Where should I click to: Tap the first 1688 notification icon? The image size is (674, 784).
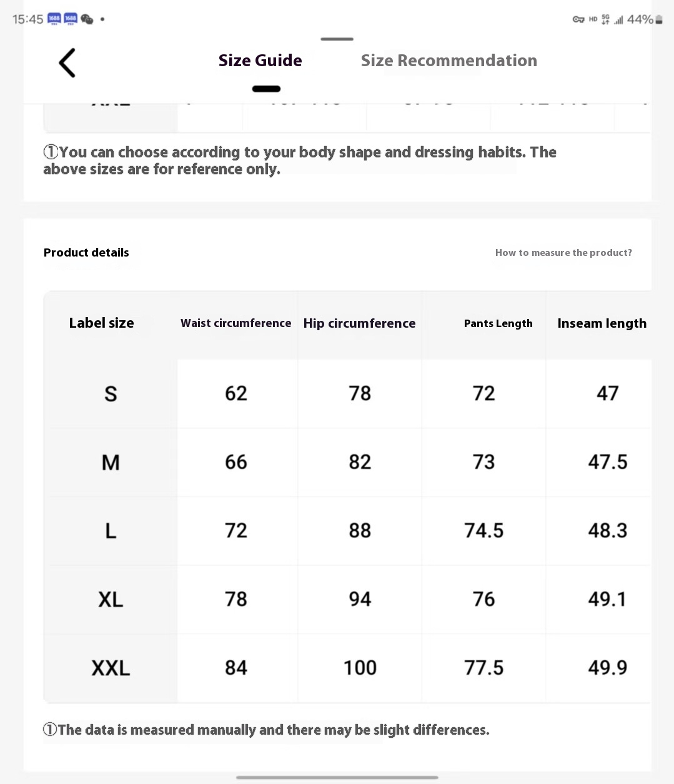[x=54, y=19]
